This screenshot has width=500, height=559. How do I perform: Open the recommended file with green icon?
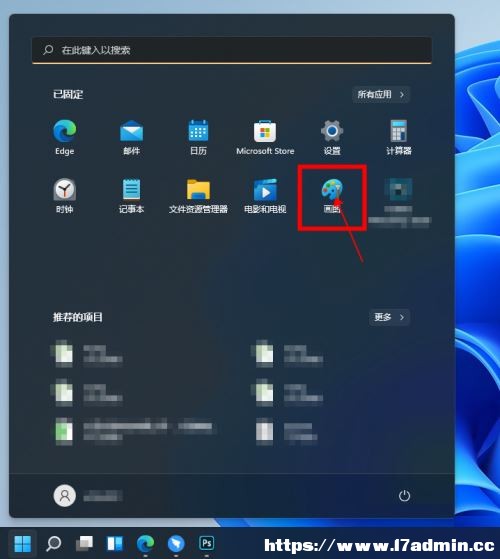[x=134, y=431]
